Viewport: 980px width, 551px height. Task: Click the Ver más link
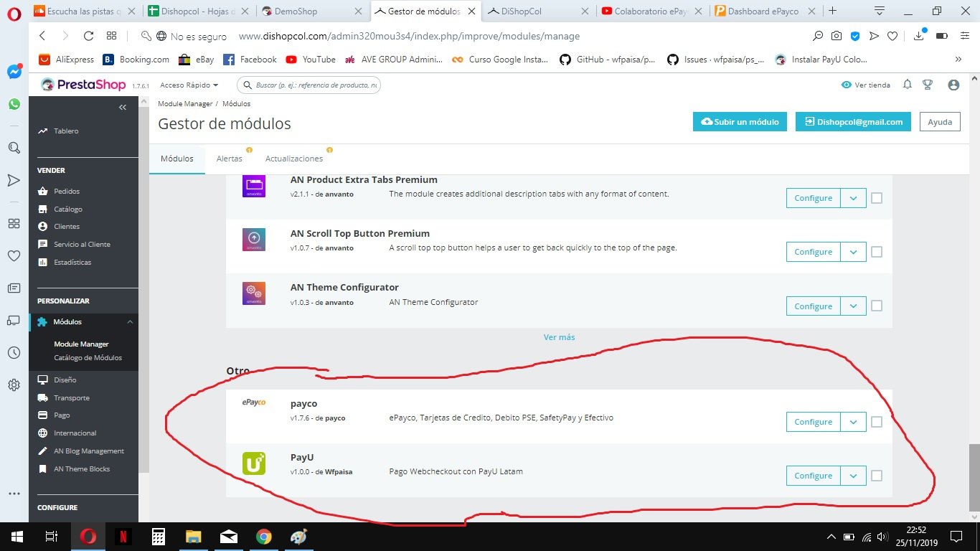click(559, 337)
